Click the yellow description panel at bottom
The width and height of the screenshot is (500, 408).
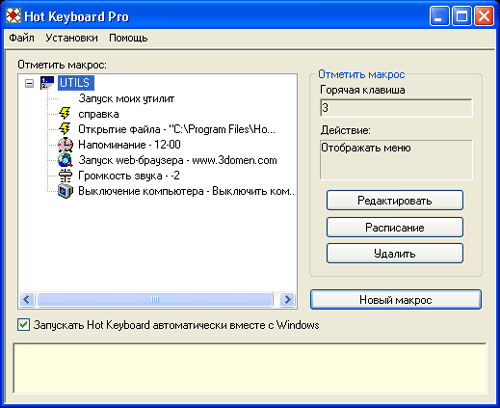(250, 368)
